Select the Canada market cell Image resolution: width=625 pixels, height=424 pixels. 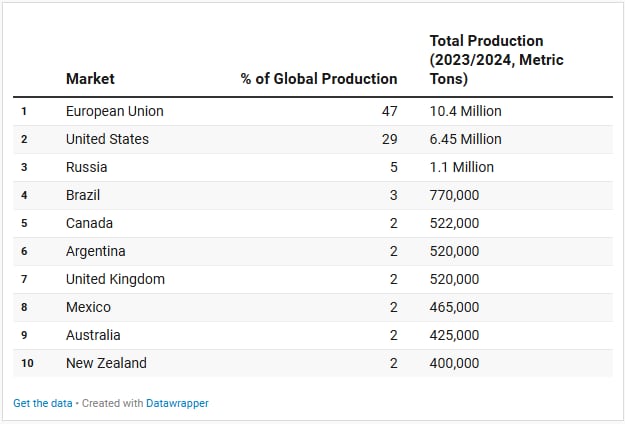pyautogui.click(x=89, y=223)
